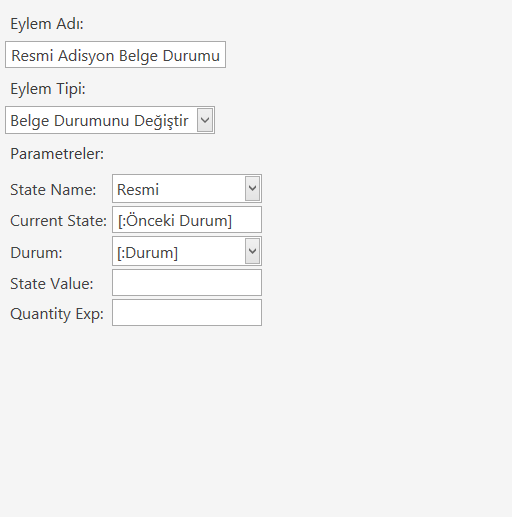Click the 'State Value:' label

coord(52,284)
